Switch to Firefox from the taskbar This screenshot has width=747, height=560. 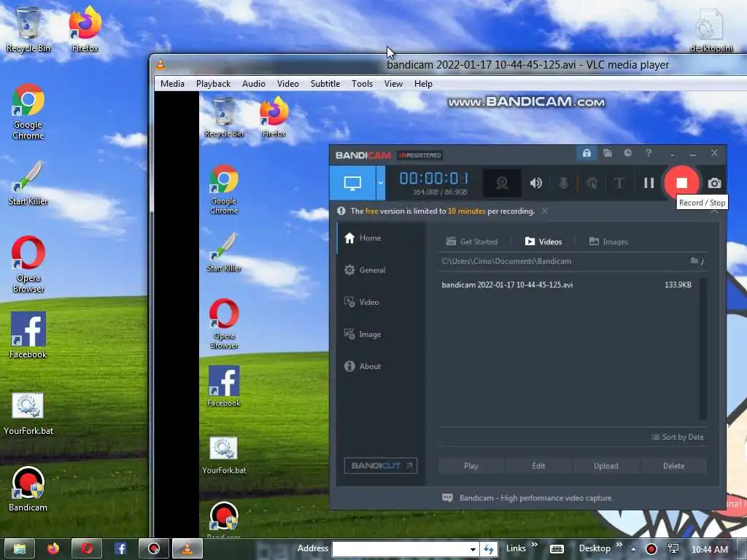53,548
